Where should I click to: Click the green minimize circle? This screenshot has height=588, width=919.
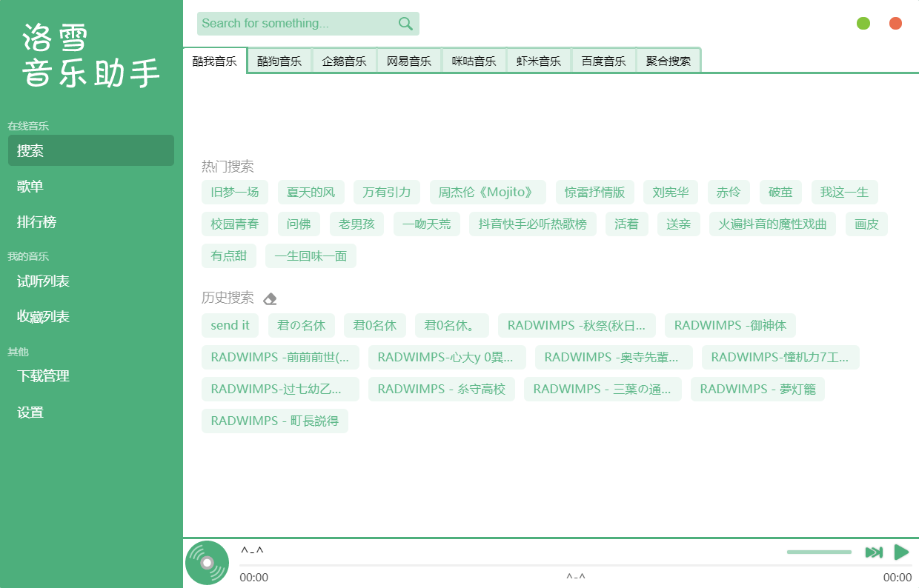coord(863,23)
